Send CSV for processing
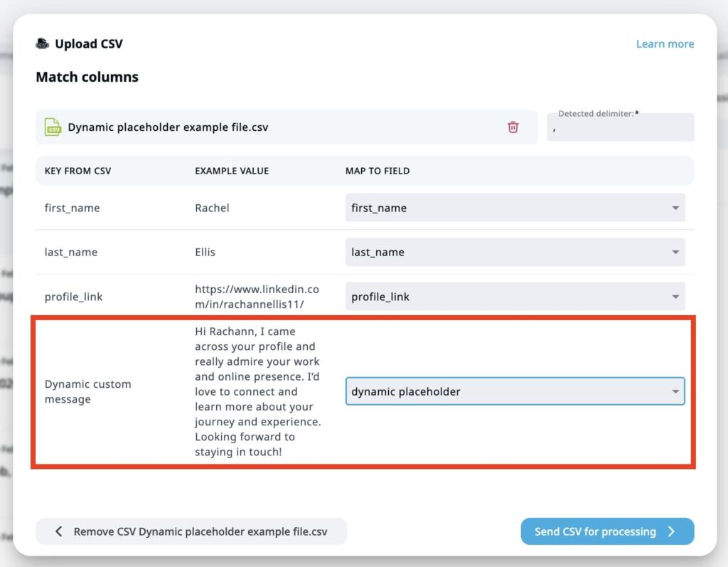 pyautogui.click(x=606, y=531)
